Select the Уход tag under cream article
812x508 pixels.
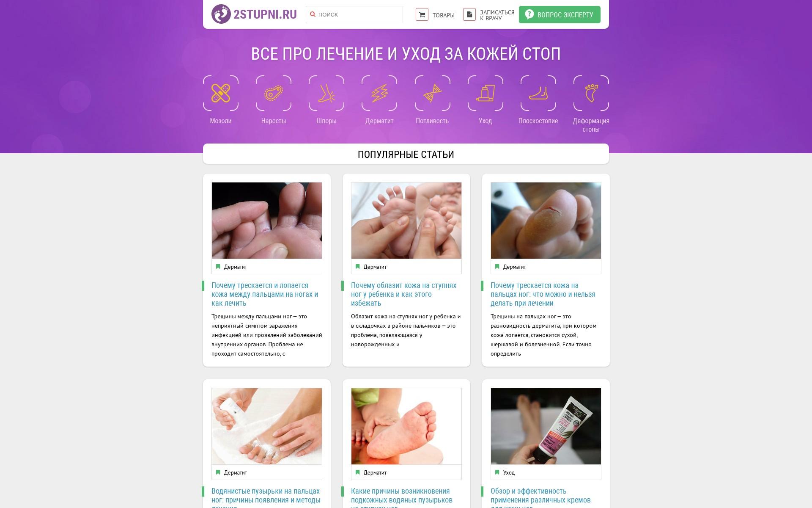[x=509, y=472]
